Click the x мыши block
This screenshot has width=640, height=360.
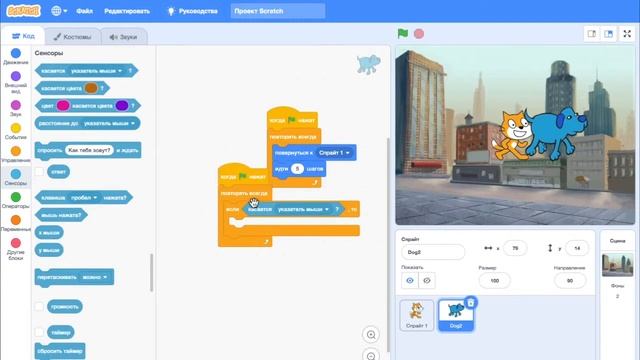coord(49,233)
